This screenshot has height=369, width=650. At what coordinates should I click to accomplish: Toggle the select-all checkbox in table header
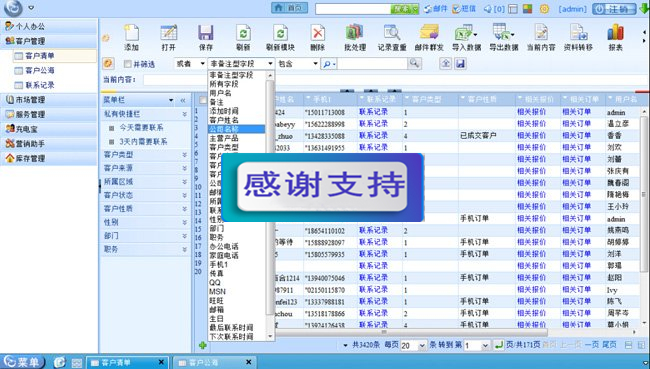tap(203, 100)
